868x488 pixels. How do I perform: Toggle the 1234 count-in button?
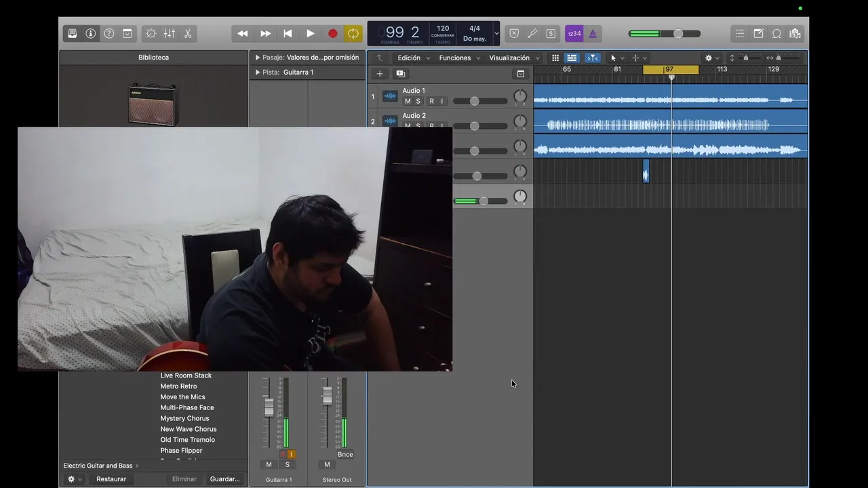click(x=574, y=33)
